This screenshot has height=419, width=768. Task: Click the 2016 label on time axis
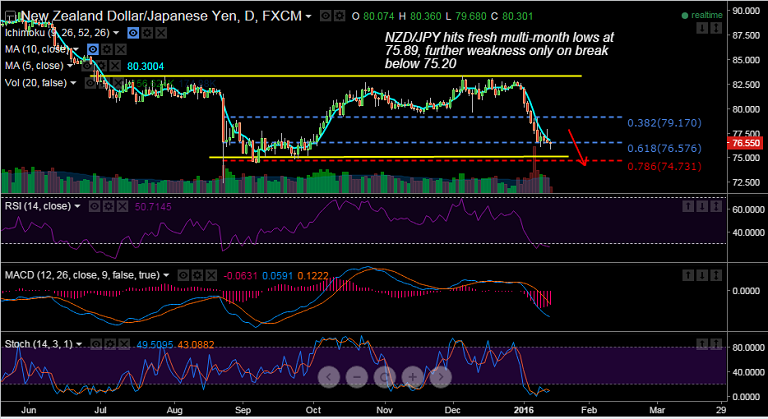[x=524, y=410]
